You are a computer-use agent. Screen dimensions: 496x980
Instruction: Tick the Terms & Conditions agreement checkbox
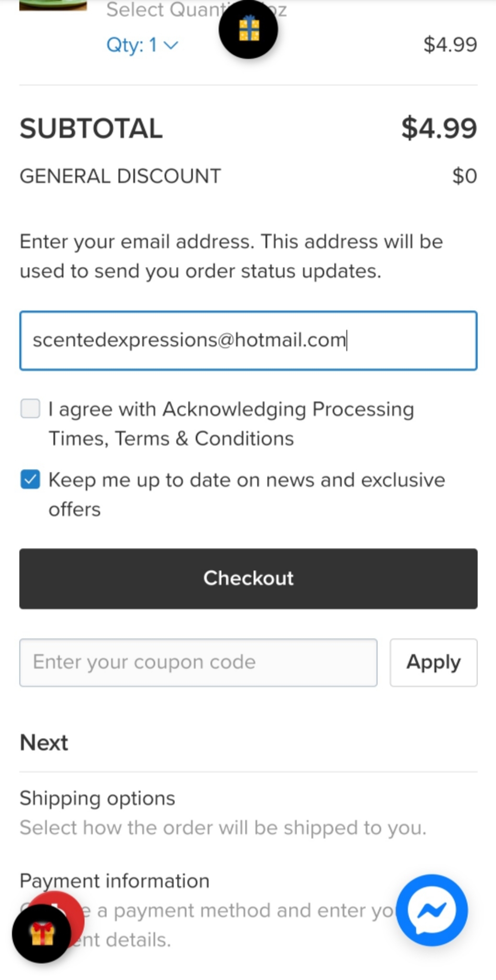coord(30,409)
